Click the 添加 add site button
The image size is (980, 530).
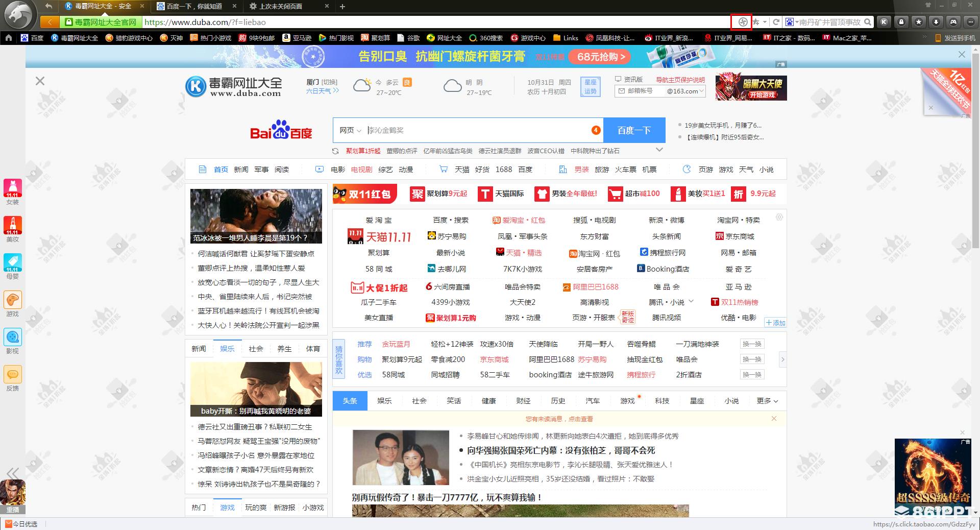tap(775, 323)
